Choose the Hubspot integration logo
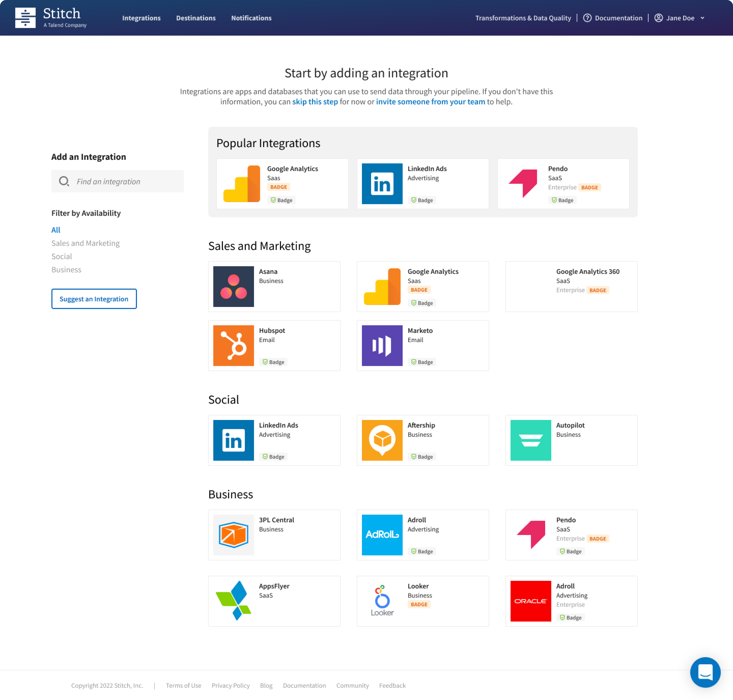The image size is (733, 700). pos(233,345)
